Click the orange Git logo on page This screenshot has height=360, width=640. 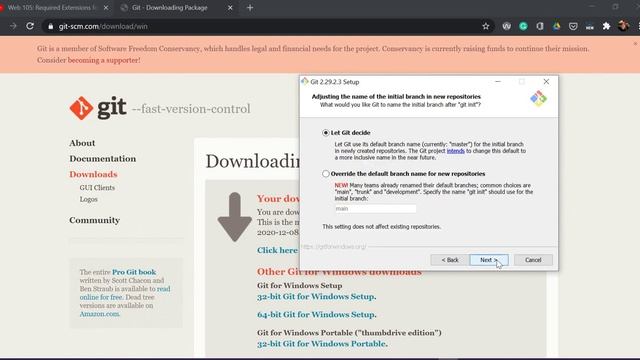(x=81, y=108)
